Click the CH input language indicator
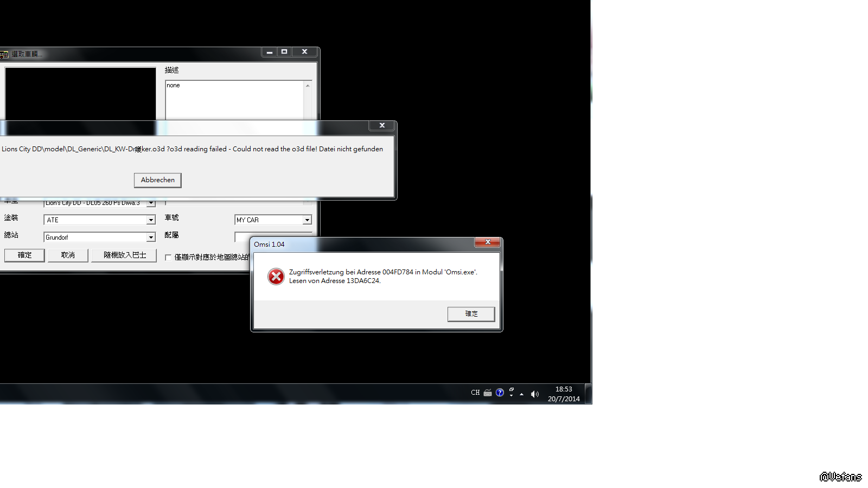The width and height of the screenshot is (868, 488). (475, 393)
